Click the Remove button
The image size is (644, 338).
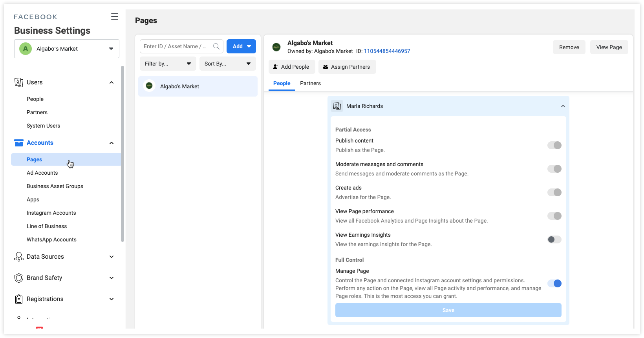click(x=569, y=47)
